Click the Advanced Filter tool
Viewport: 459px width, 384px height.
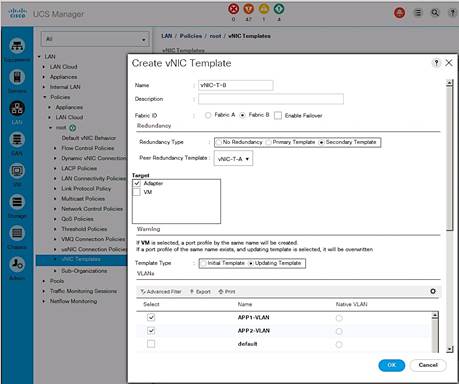pyautogui.click(x=161, y=292)
